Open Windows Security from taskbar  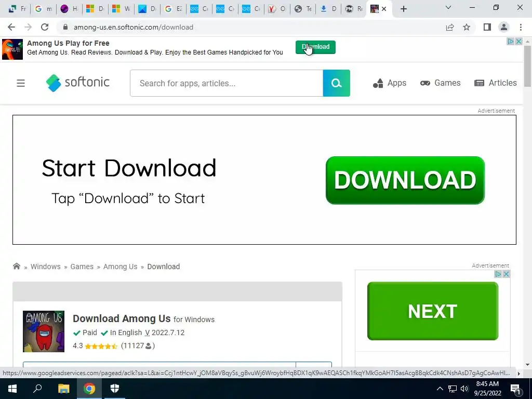(115, 389)
